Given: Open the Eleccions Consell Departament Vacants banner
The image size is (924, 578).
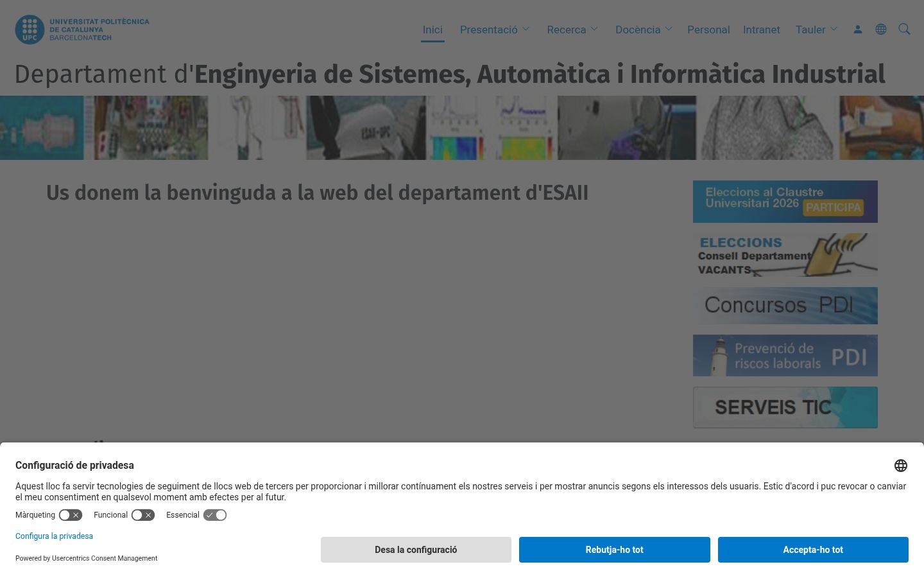Looking at the screenshot, I should 785,255.
